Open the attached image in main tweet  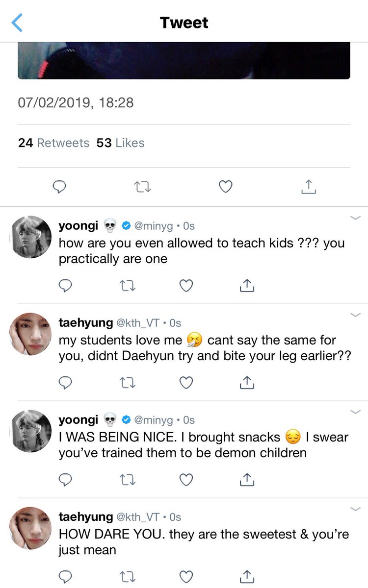pyautogui.click(x=184, y=60)
